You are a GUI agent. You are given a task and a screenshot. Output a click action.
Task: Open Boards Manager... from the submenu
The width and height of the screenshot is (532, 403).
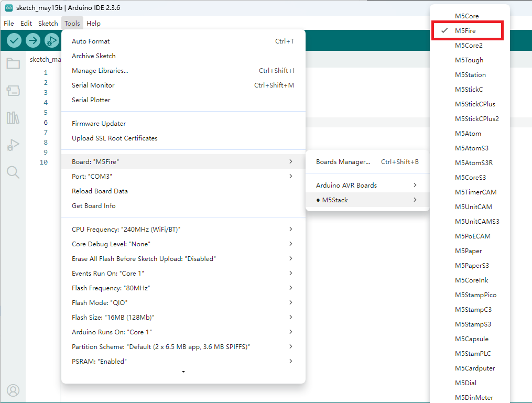click(367, 162)
